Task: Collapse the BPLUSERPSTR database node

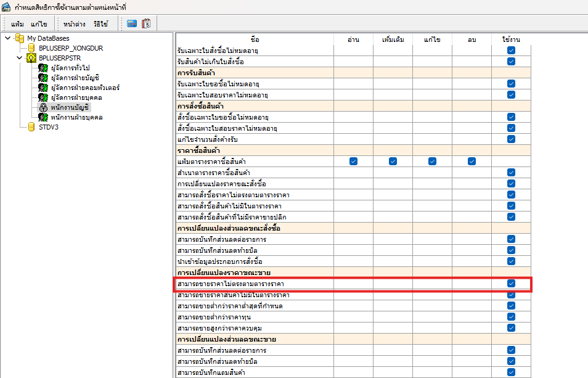Action: 20,58
